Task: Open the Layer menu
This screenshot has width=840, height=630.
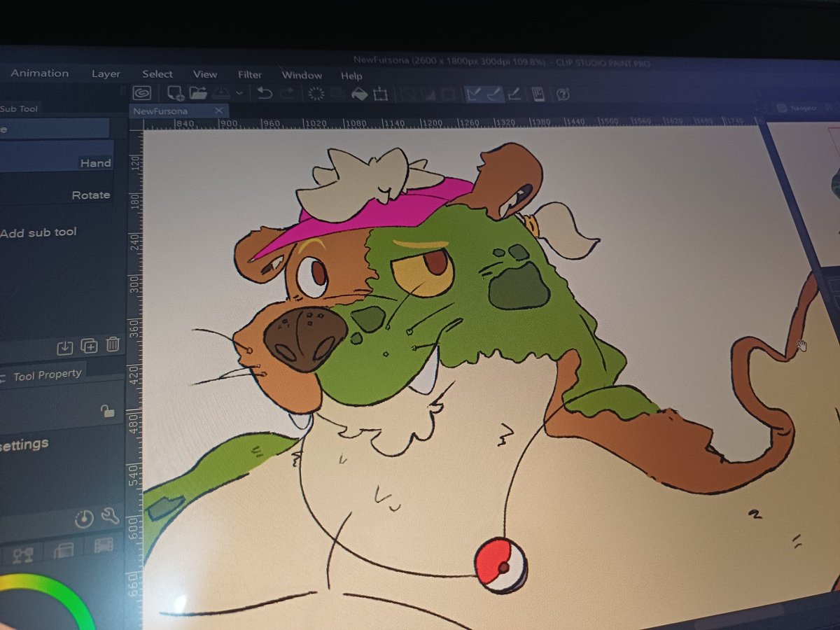Action: [106, 73]
